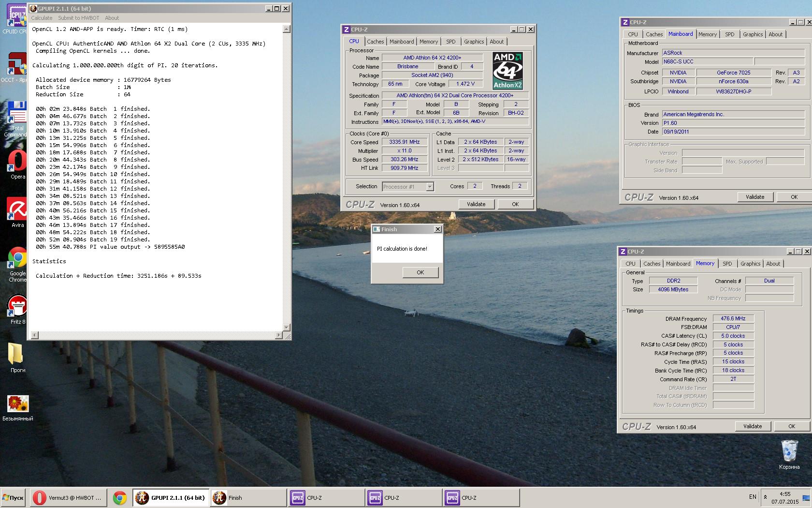812x508 pixels.
Task: Click the GPUPI horizontal scrollbar right arrow
Action: point(279,335)
